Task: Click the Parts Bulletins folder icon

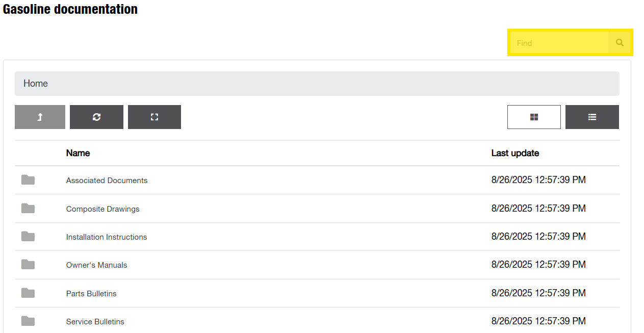Action: tap(28, 293)
